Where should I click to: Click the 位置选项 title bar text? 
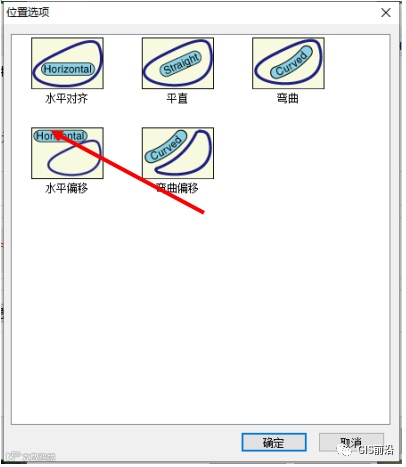[x=28, y=12]
